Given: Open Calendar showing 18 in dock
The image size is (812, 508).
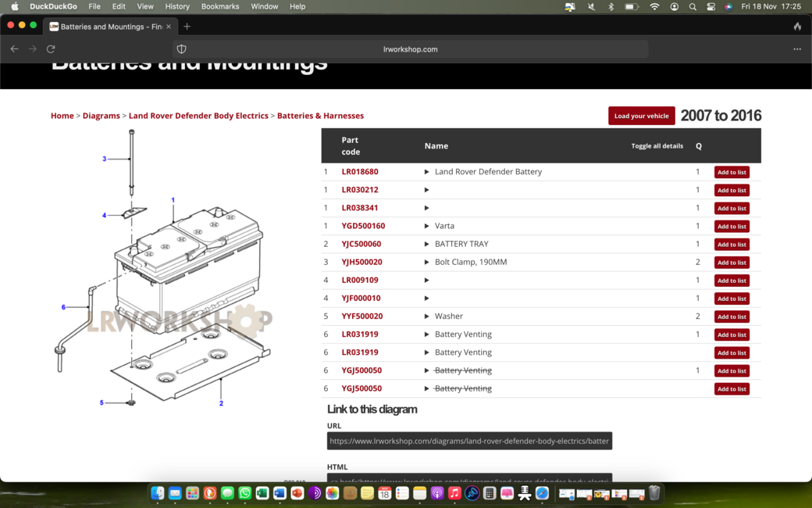Looking at the screenshot, I should coord(384,493).
